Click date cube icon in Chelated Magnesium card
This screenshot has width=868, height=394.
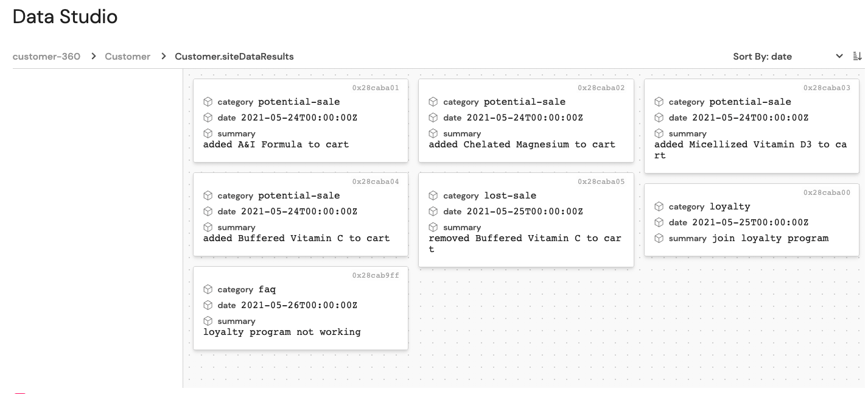(433, 118)
